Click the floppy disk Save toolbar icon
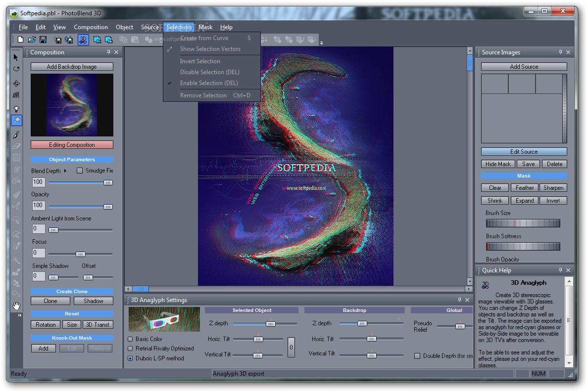The image size is (588, 392). 43,40
